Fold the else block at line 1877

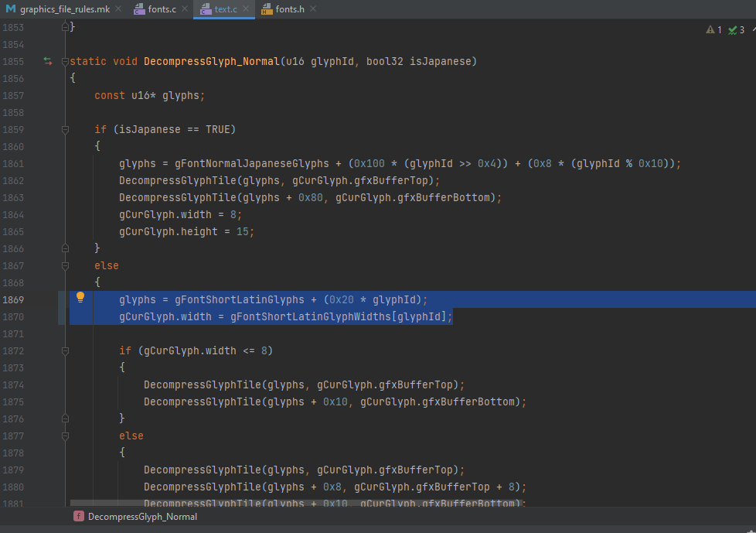coord(66,436)
